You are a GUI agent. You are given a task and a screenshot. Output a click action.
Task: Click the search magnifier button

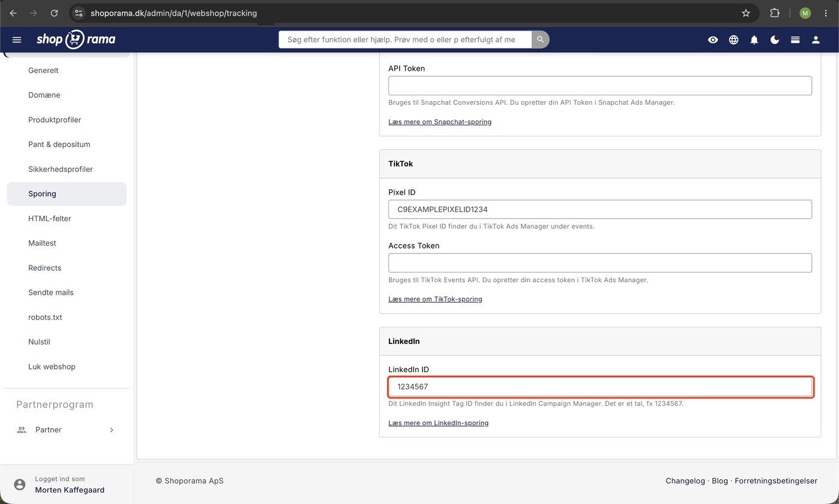click(x=540, y=40)
